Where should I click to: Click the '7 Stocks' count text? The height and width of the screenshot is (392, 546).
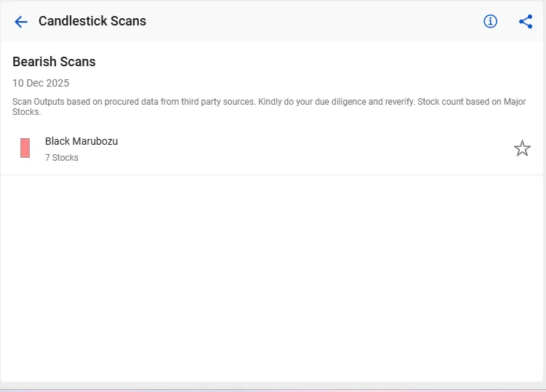tap(62, 158)
